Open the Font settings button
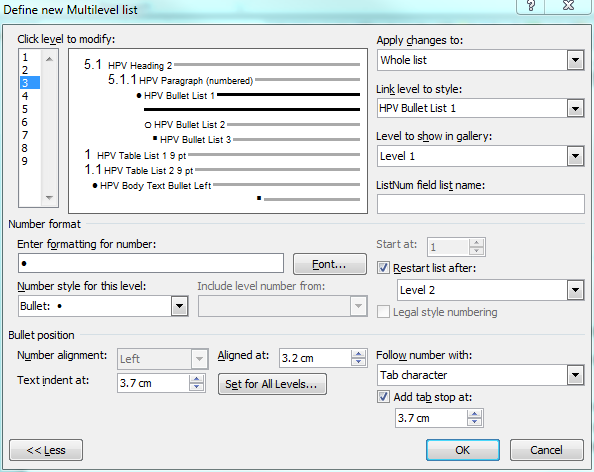 [330, 264]
